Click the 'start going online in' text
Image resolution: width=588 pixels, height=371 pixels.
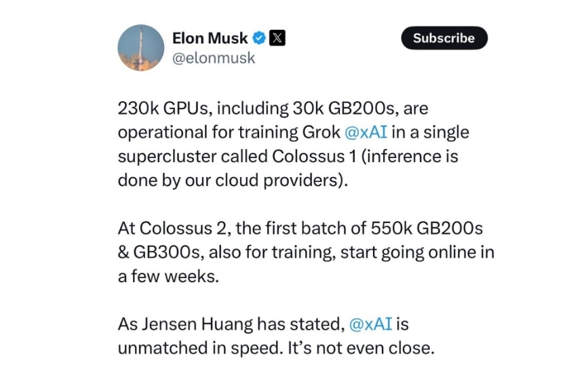(417, 252)
